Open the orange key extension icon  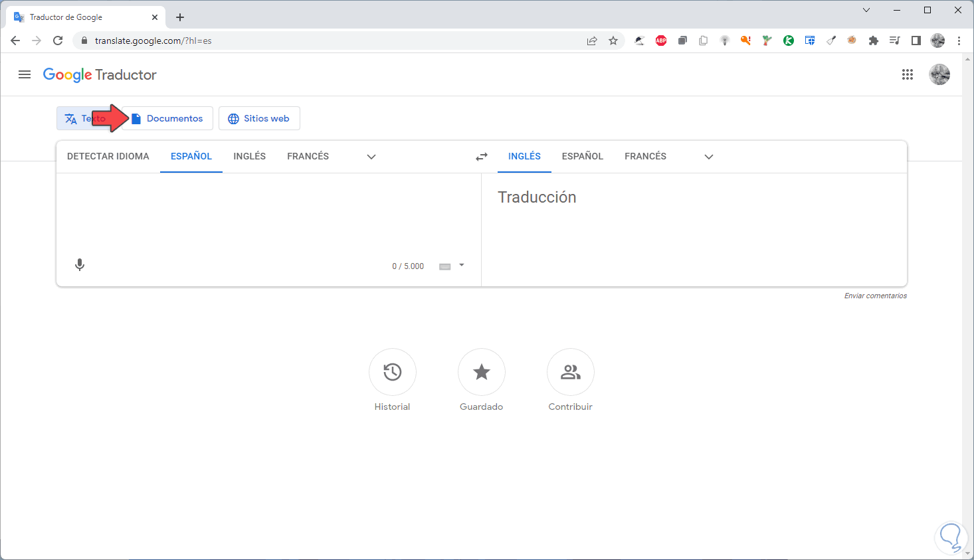click(746, 41)
